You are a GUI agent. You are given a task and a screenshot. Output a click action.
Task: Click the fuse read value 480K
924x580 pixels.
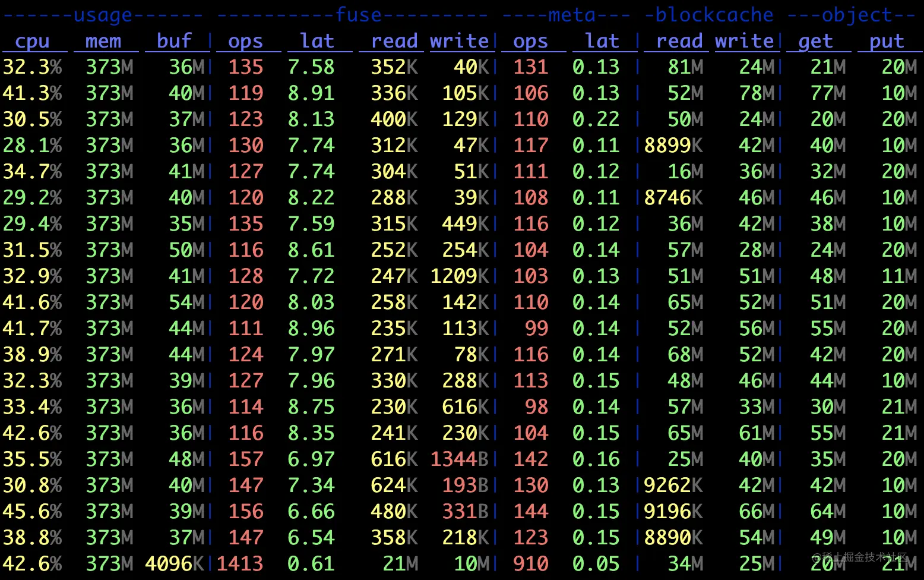[394, 512]
